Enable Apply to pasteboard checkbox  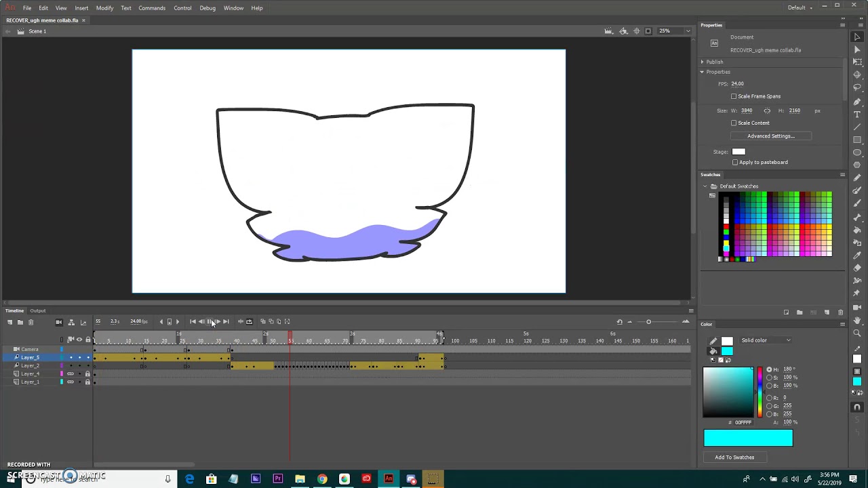[x=735, y=162]
